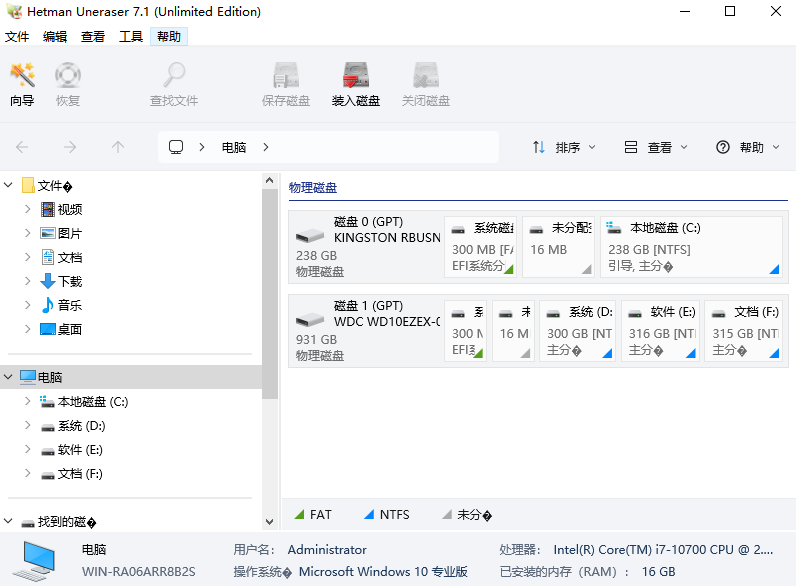This screenshot has width=796, height=586.
Task: Open the 文件 menu
Action: pyautogui.click(x=17, y=37)
